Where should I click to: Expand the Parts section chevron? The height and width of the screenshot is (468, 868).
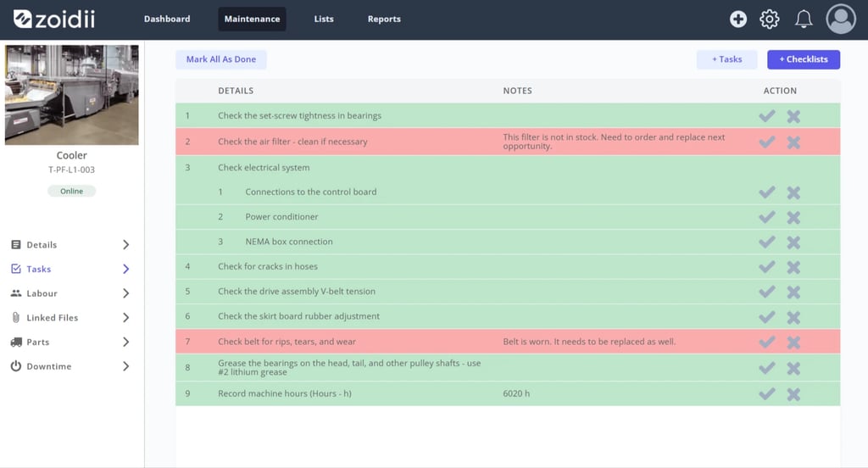point(125,343)
